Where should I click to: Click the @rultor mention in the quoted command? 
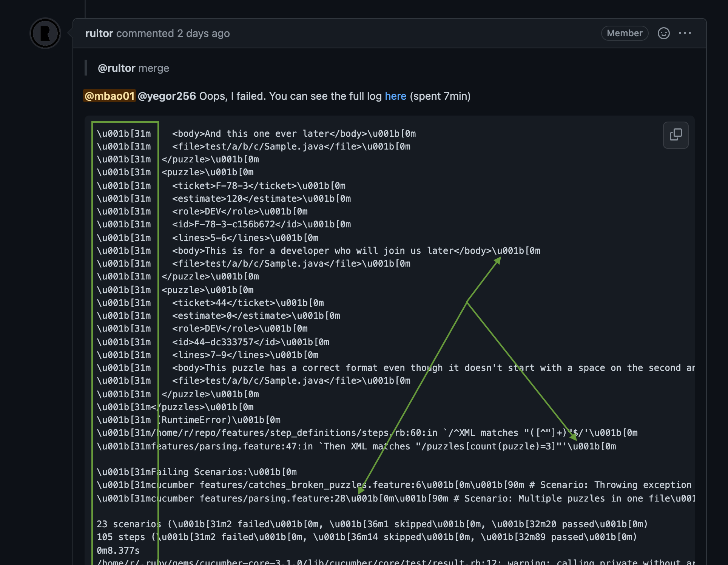tap(116, 68)
